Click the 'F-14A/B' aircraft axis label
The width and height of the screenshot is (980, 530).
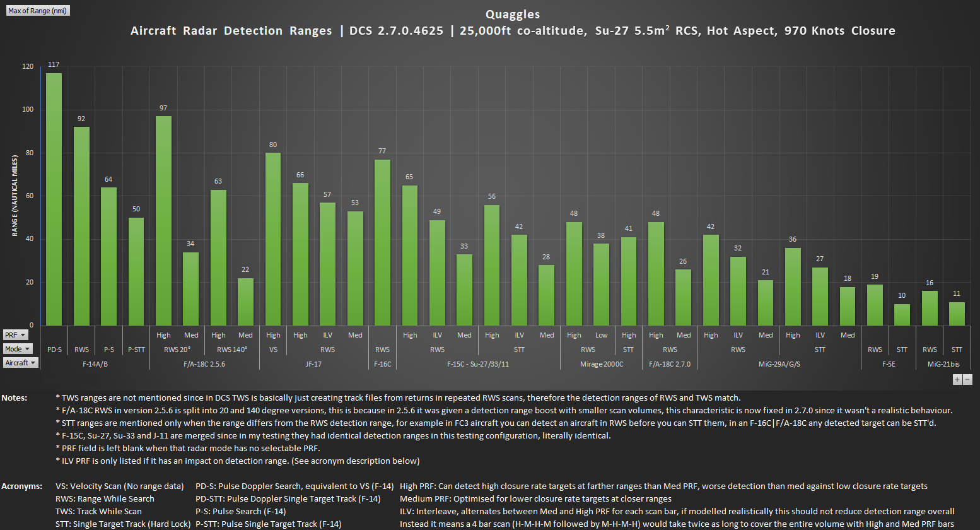95,364
